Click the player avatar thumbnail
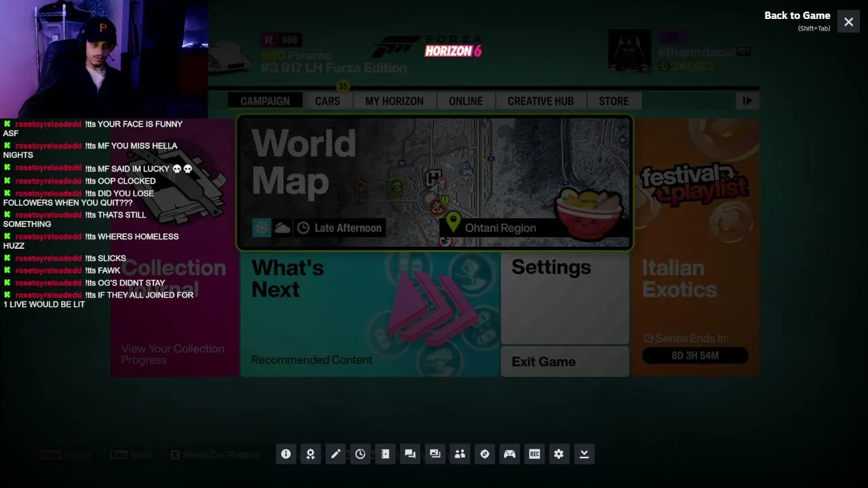The width and height of the screenshot is (868, 488). click(x=629, y=50)
